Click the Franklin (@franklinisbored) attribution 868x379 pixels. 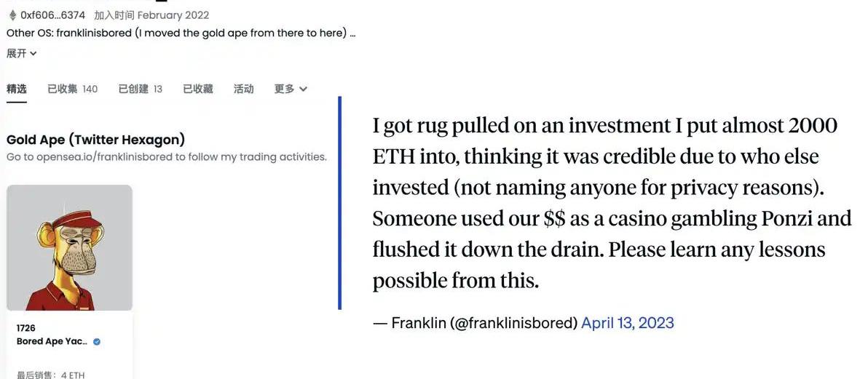[484, 322]
